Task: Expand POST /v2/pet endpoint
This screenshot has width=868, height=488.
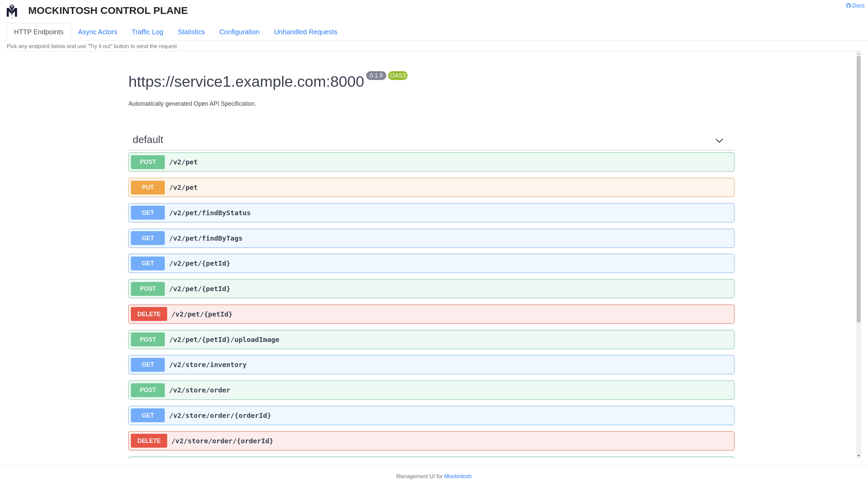Action: pyautogui.click(x=431, y=162)
